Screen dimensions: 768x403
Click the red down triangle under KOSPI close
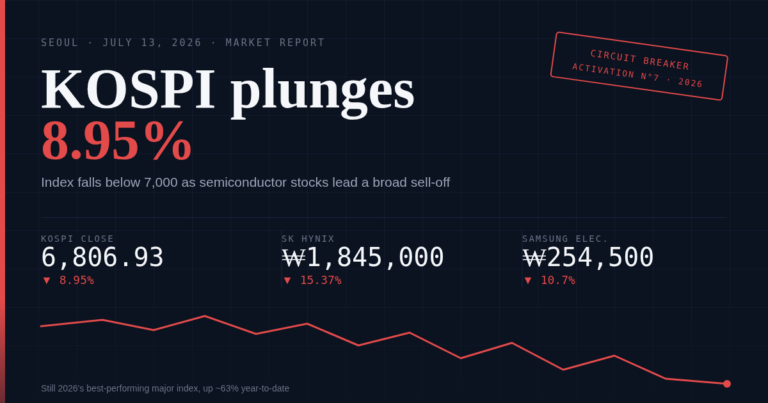[47, 281]
